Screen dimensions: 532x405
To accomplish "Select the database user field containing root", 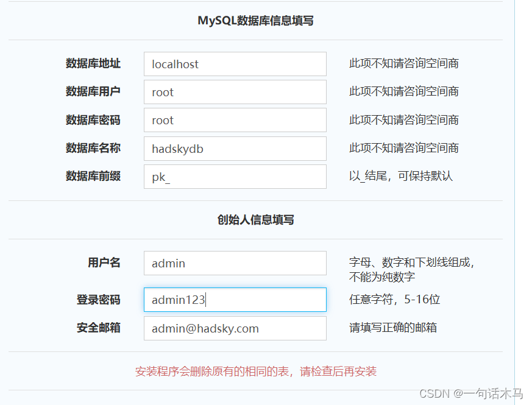I will tap(235, 91).
